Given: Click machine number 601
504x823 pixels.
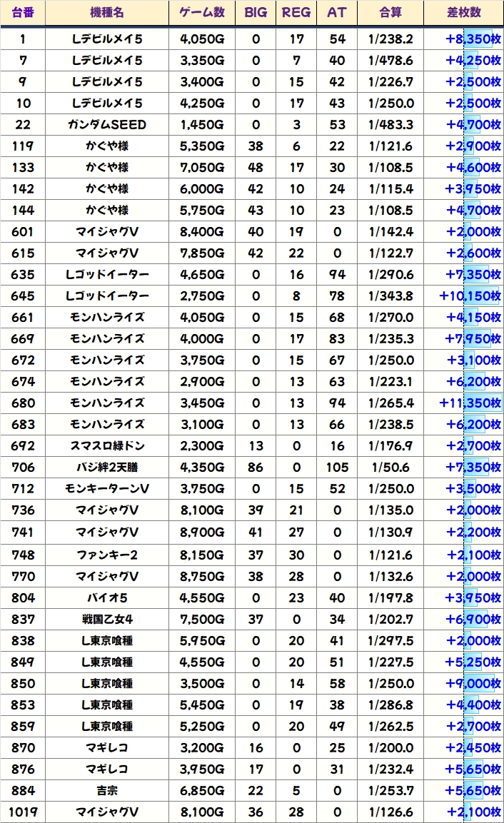Looking at the screenshot, I should [23, 232].
